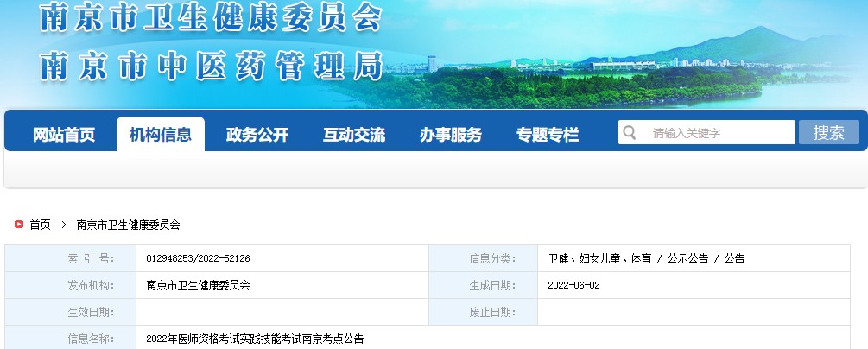Click the red home icon in the breadcrumb
868x349 pixels.
pyautogui.click(x=18, y=225)
